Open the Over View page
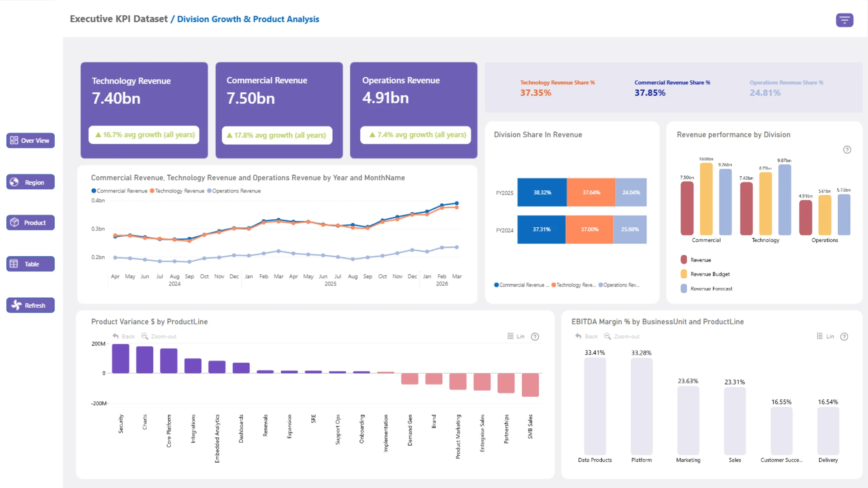 (30, 141)
